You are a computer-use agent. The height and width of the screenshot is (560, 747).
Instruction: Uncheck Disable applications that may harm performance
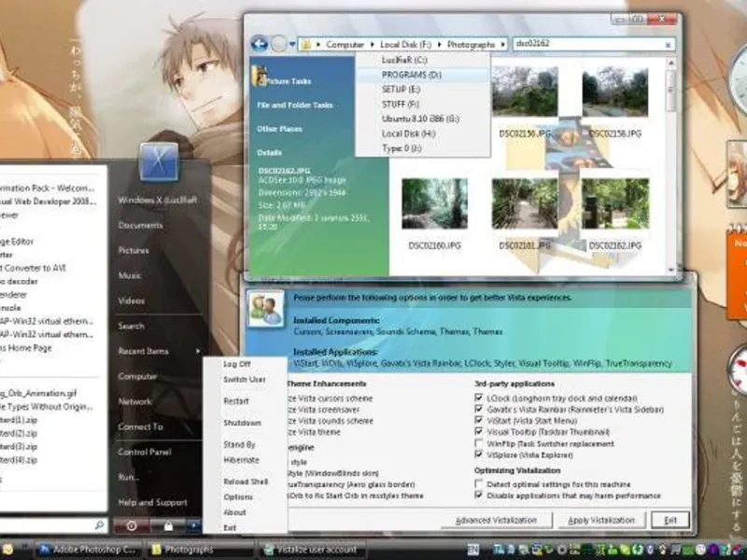479,496
